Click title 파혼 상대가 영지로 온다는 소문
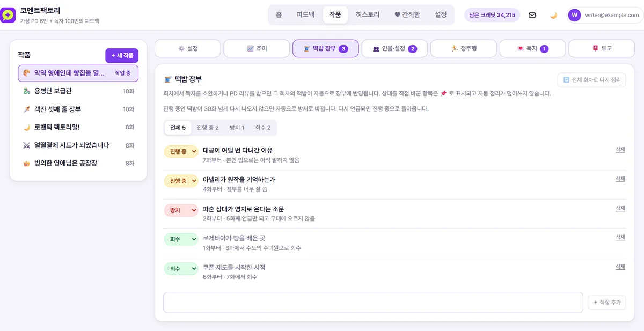This screenshot has height=331, width=644. pos(244,209)
